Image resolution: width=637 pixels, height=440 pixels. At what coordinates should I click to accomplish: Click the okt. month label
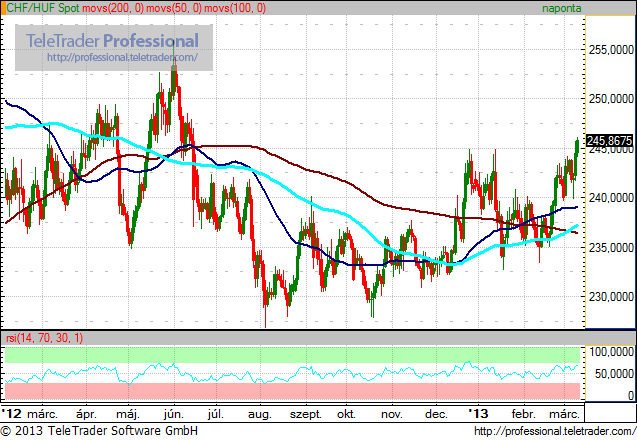tap(347, 414)
